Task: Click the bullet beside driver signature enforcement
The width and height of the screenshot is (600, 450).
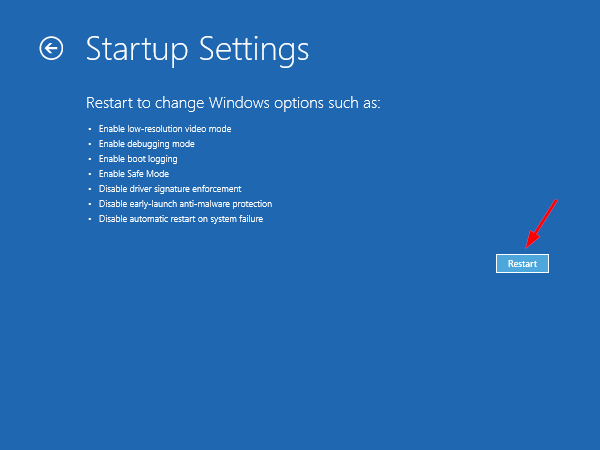Action: [x=89, y=189]
